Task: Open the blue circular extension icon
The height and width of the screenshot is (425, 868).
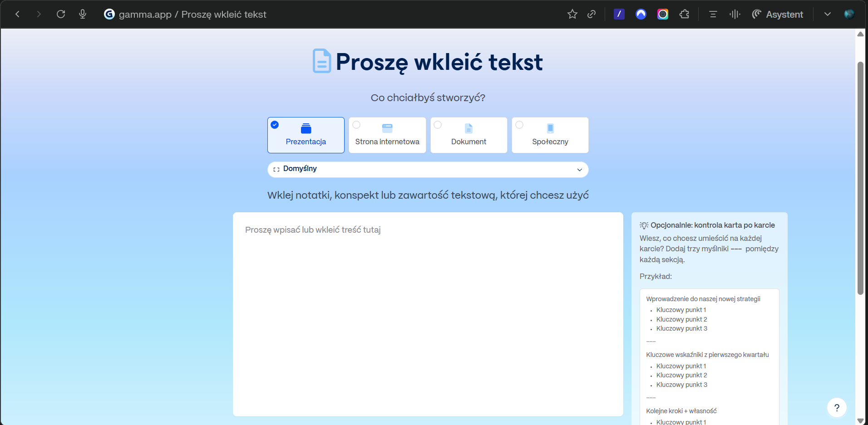Action: [641, 14]
